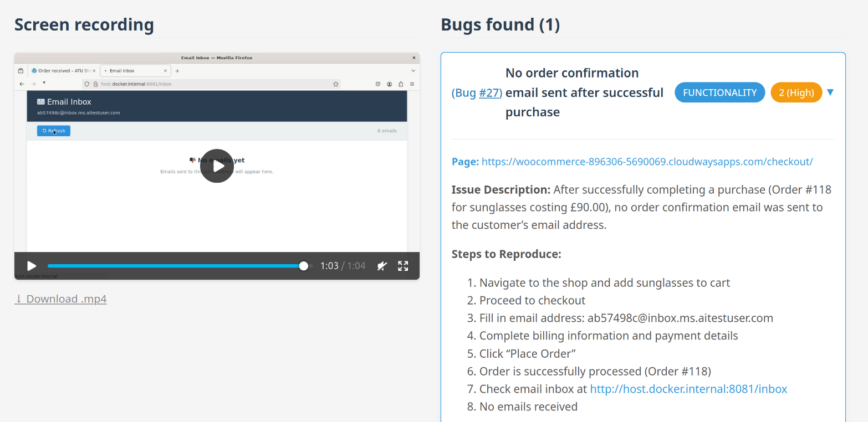Click the 2 (High) severity badge
Image resolution: width=868 pixels, height=422 pixels.
tap(796, 92)
